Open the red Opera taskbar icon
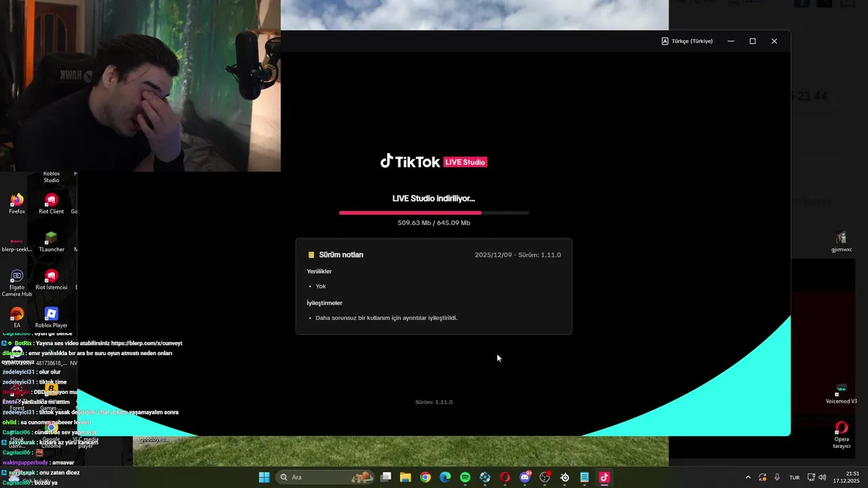Image resolution: width=868 pixels, height=488 pixels. [x=505, y=477]
